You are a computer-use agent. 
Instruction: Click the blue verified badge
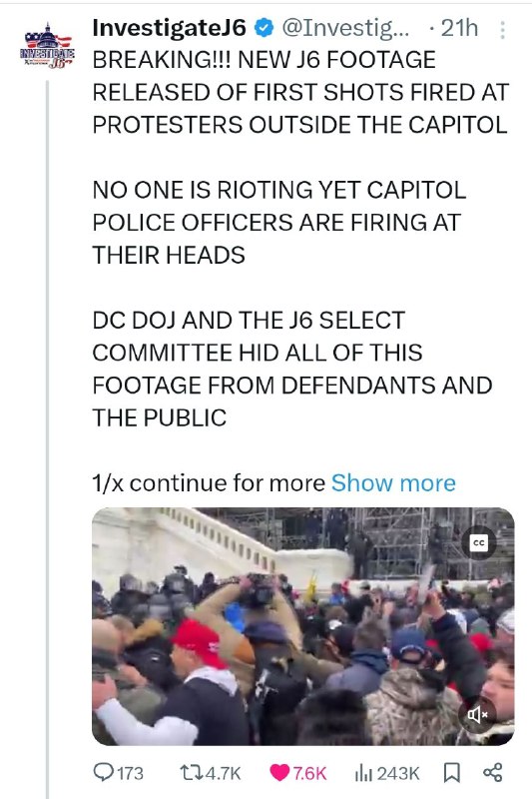264,28
